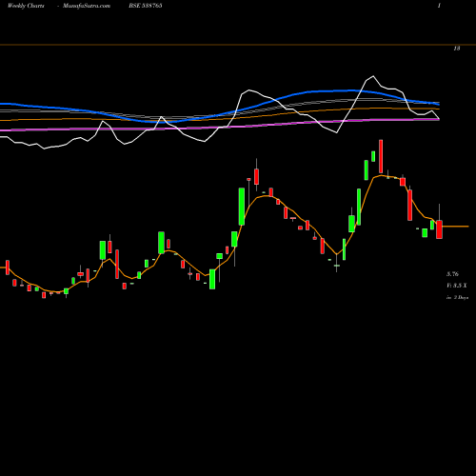This screenshot has height=476, width=476.
Task: Click the "13" axis value below orange line
Action: (457, 49)
